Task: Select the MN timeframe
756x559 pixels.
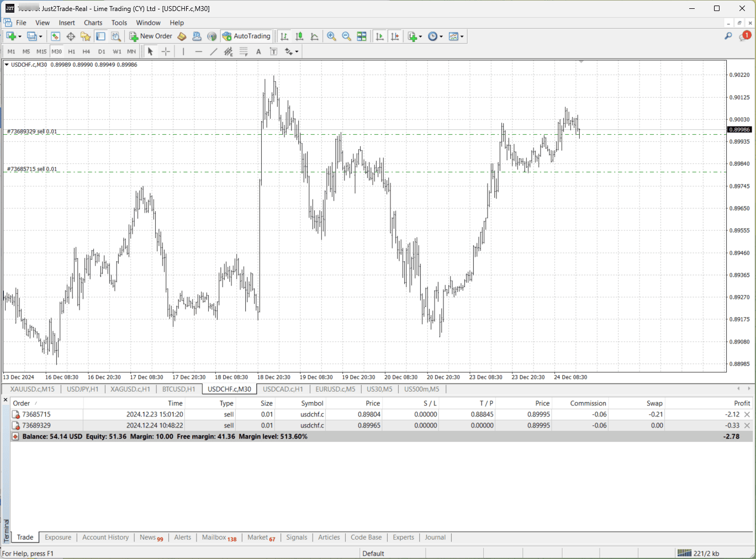Action: [x=131, y=51]
